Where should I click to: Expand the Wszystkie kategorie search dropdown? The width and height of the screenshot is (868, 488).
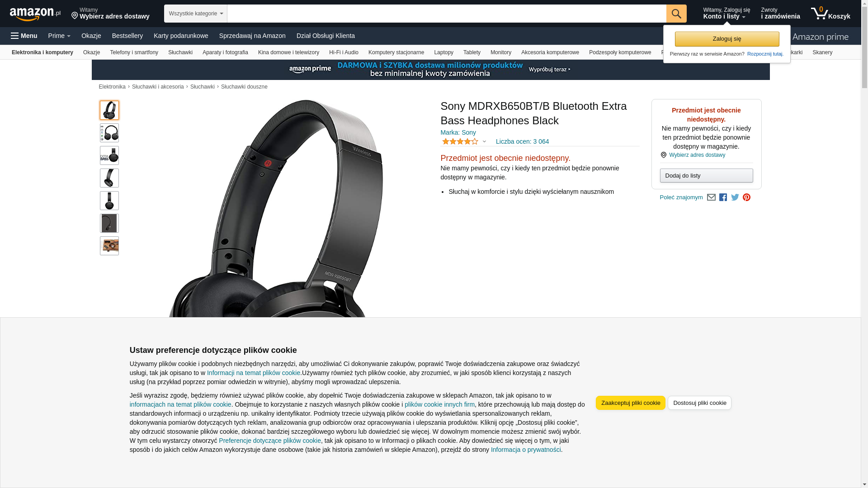[195, 14]
